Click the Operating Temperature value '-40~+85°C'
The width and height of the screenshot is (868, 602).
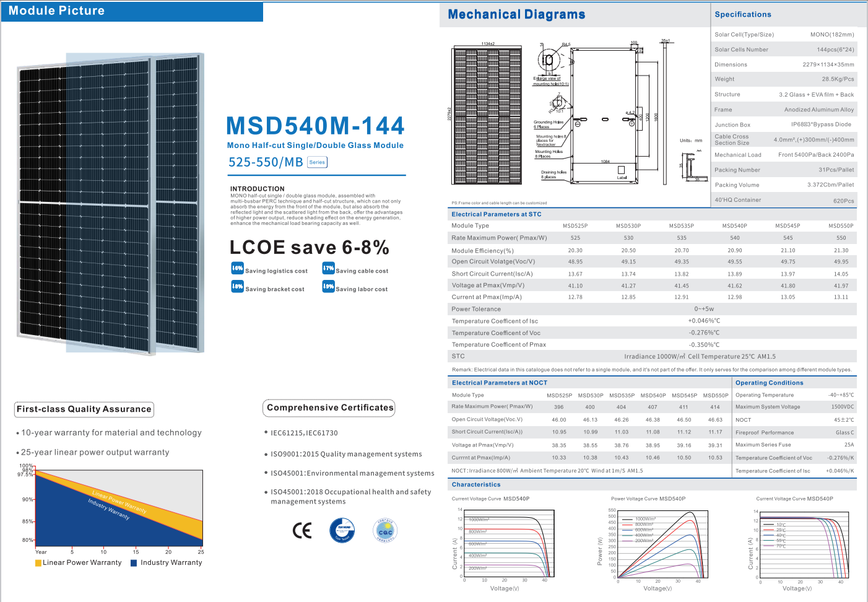click(841, 395)
